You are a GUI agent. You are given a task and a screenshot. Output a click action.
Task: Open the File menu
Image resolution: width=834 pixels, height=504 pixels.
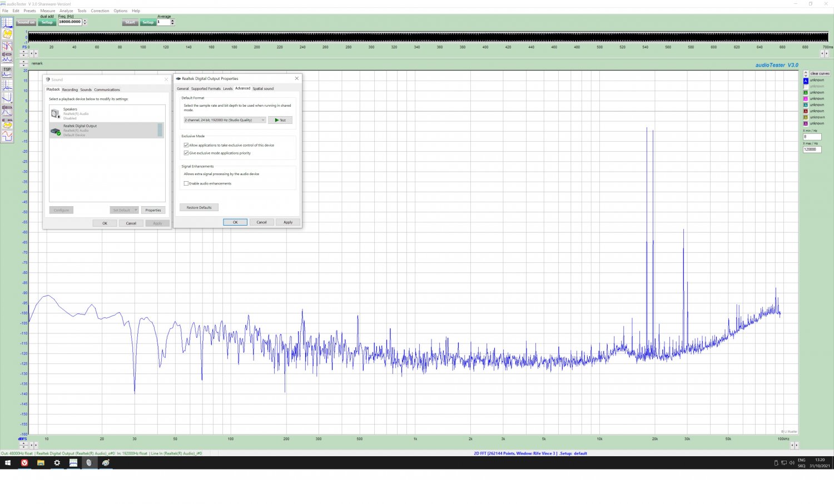(5, 11)
